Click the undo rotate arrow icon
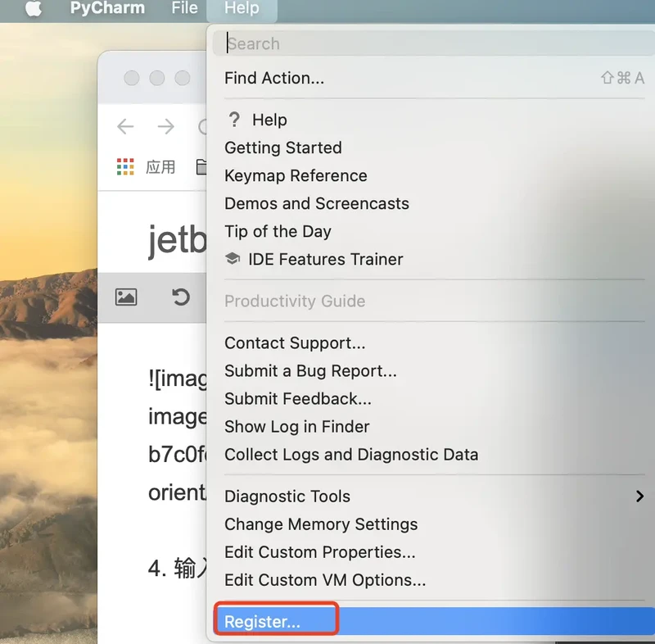Screen dimensions: 655x644 click(x=181, y=297)
